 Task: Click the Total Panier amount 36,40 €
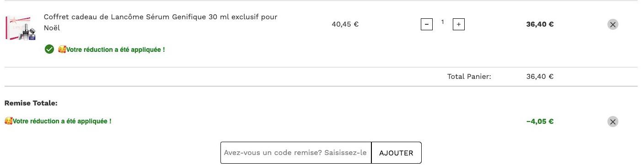[x=540, y=77]
